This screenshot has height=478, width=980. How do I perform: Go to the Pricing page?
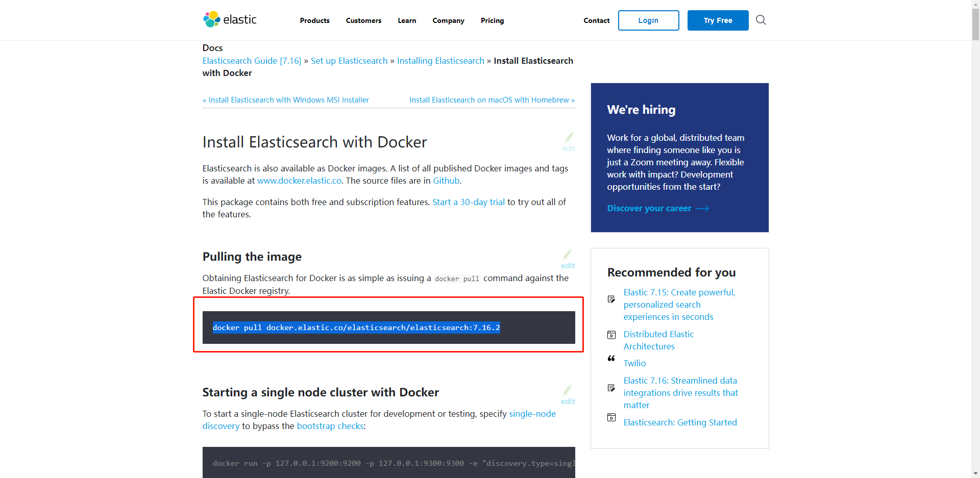pos(492,20)
